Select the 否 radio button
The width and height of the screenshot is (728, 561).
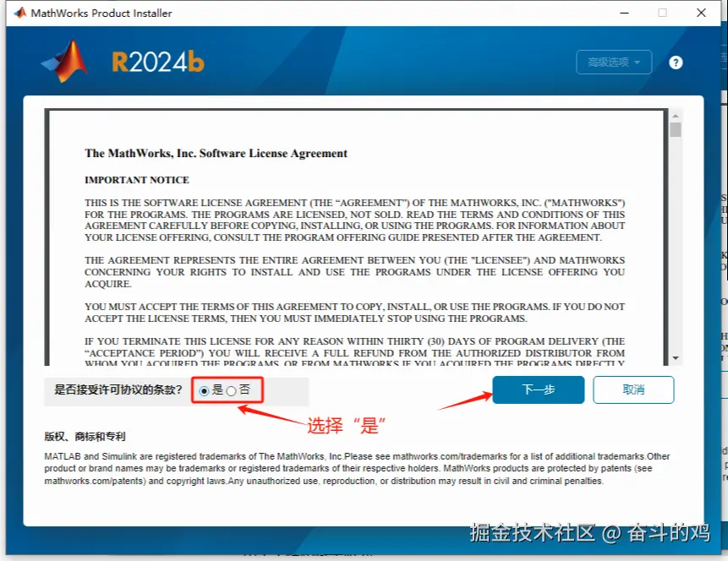coord(231,390)
